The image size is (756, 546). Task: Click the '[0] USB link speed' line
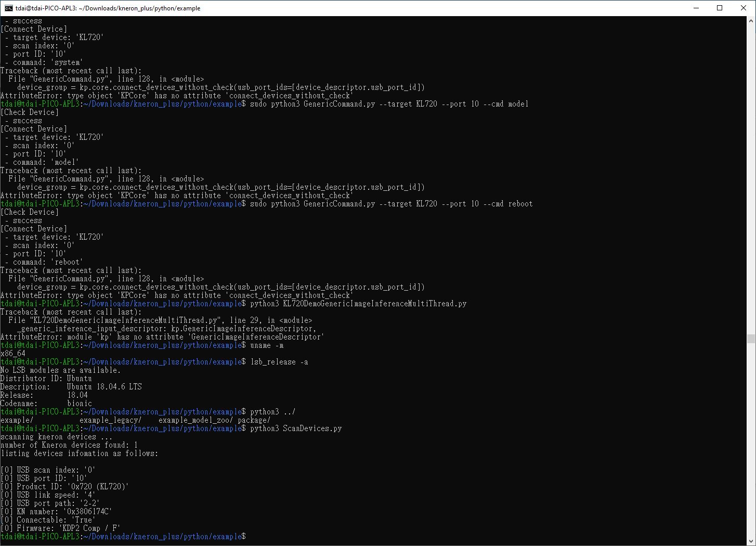(x=48, y=495)
